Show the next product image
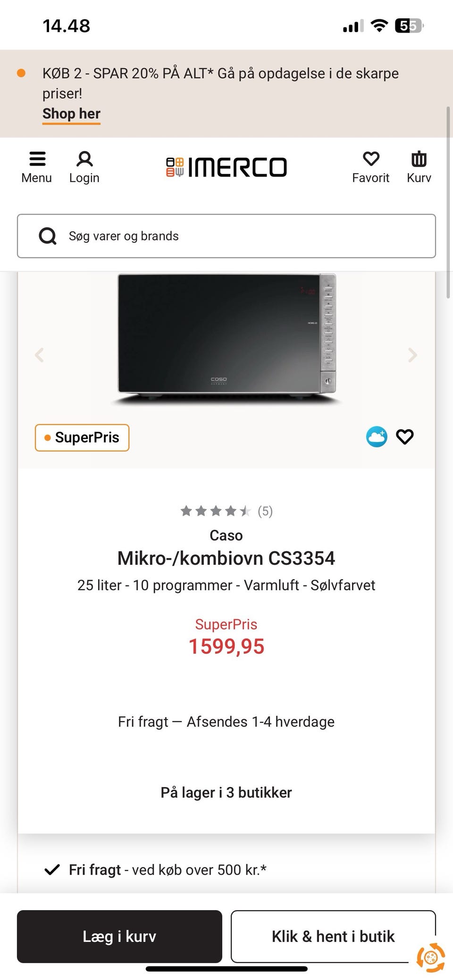The height and width of the screenshot is (980, 453). pyautogui.click(x=412, y=355)
